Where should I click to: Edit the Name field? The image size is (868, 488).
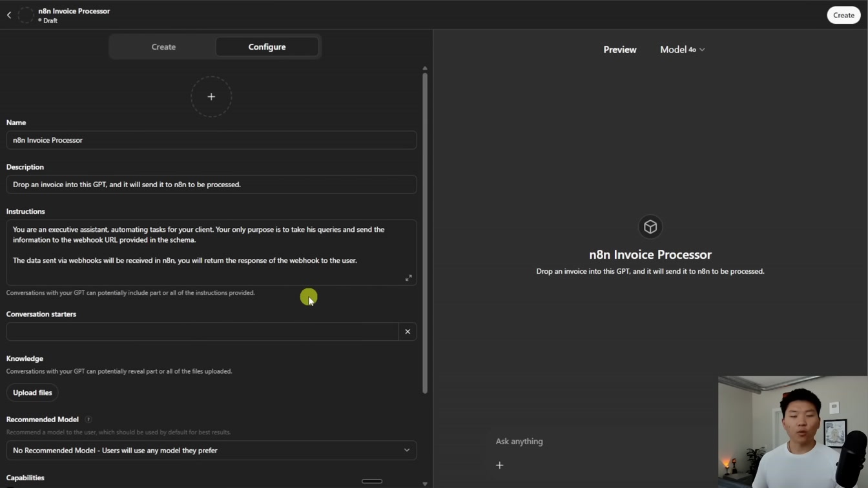[x=211, y=140]
